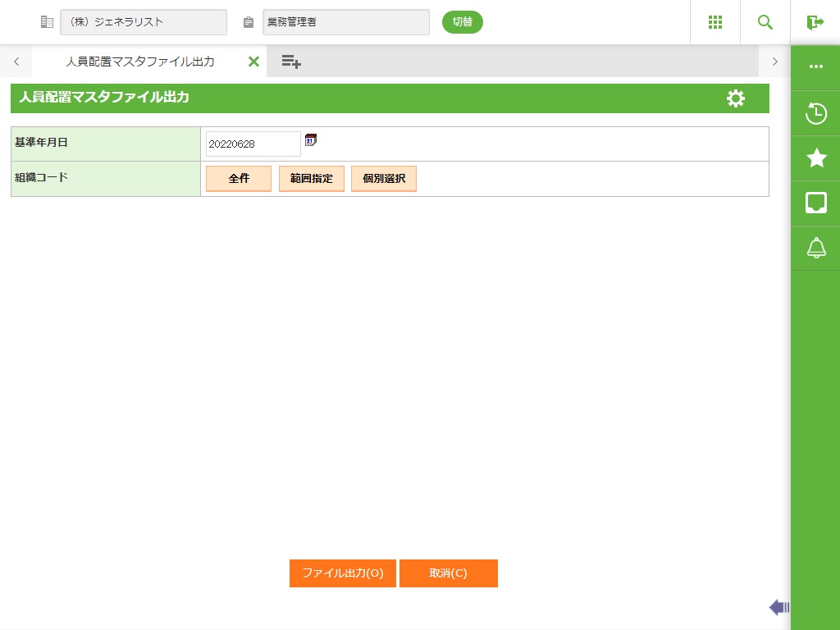Open the inbox tray icon in sidebar
Viewport: 840px width, 630px height.
pos(816,203)
